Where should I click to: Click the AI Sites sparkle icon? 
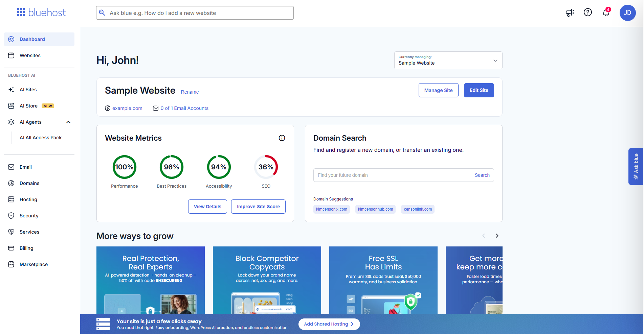coord(11,90)
